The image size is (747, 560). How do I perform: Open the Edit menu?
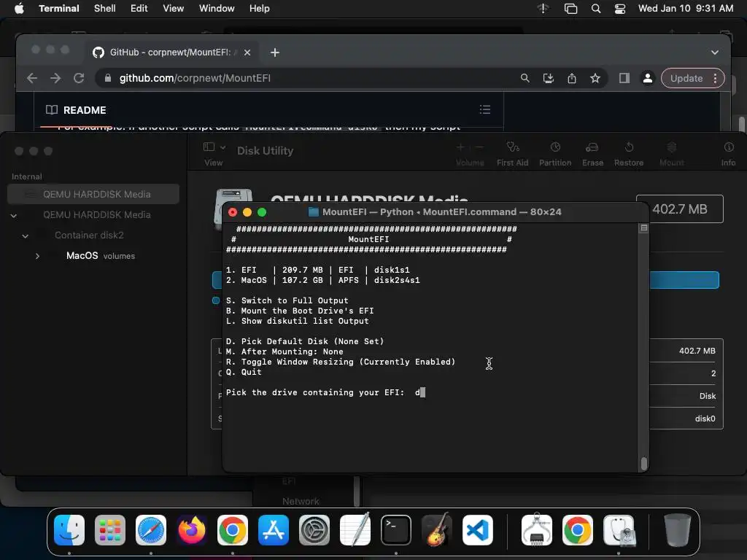[139, 8]
